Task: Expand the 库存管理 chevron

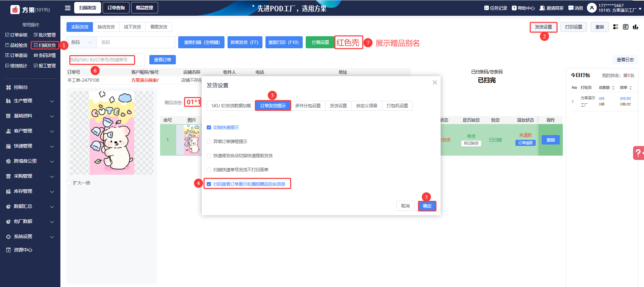Action: (x=52, y=191)
